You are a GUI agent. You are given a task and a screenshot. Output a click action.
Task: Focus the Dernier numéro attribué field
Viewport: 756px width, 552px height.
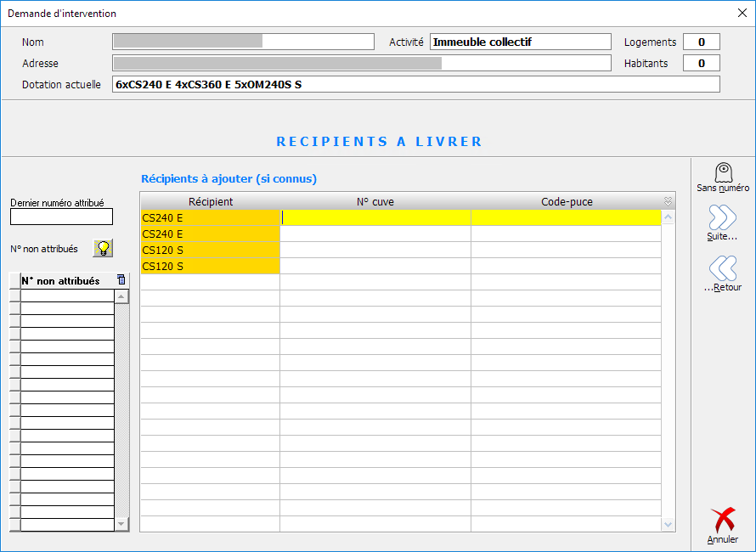coord(61,217)
